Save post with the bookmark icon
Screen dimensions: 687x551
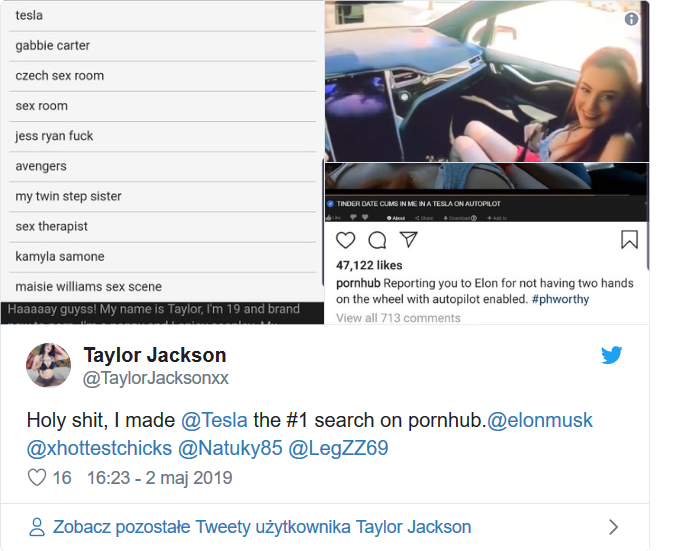pyautogui.click(x=629, y=240)
